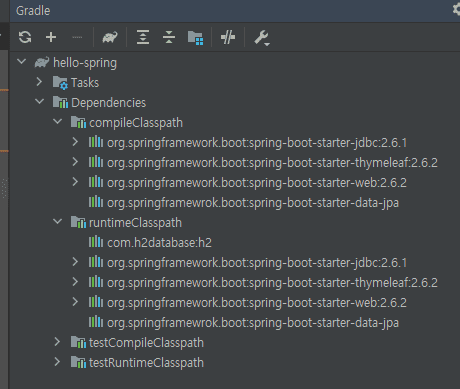Select spring-boot-starter-thymeleaf:2.6.2 text in compileClasspath

[x=343, y=163]
